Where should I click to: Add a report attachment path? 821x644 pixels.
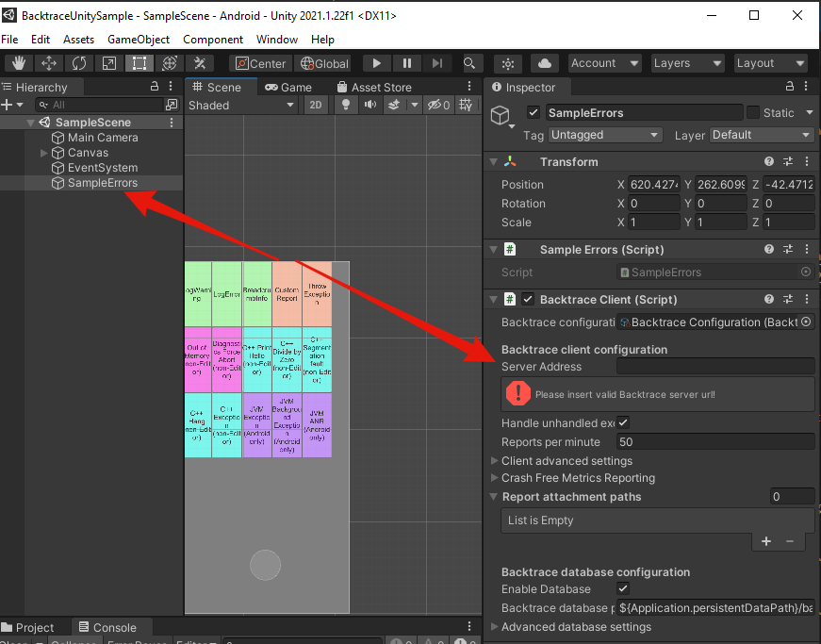pos(766,541)
